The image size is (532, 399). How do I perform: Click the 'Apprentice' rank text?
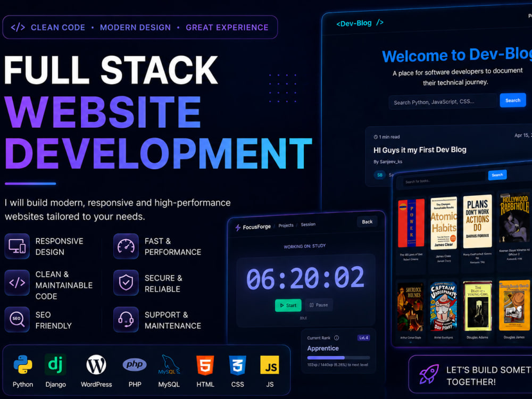(323, 348)
